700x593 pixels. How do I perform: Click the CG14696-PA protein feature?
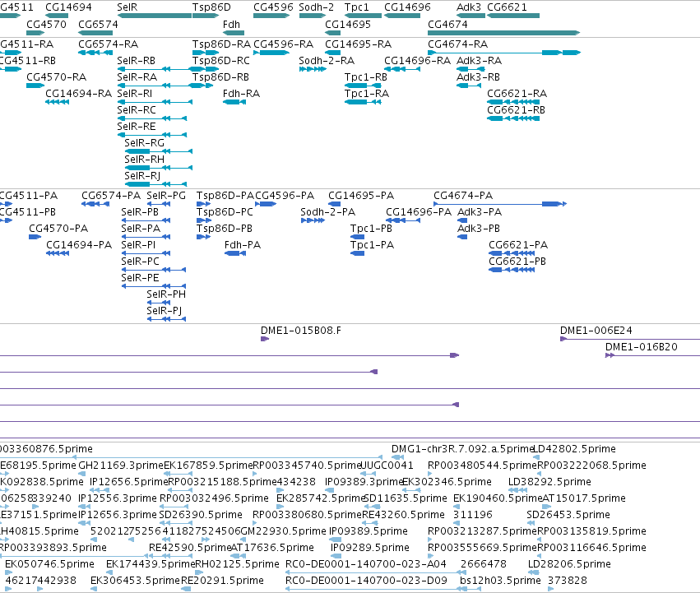tap(403, 220)
